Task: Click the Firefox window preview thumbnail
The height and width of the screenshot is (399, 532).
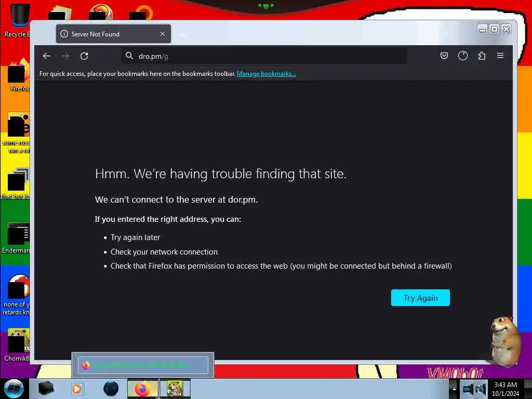Action: [143, 365]
